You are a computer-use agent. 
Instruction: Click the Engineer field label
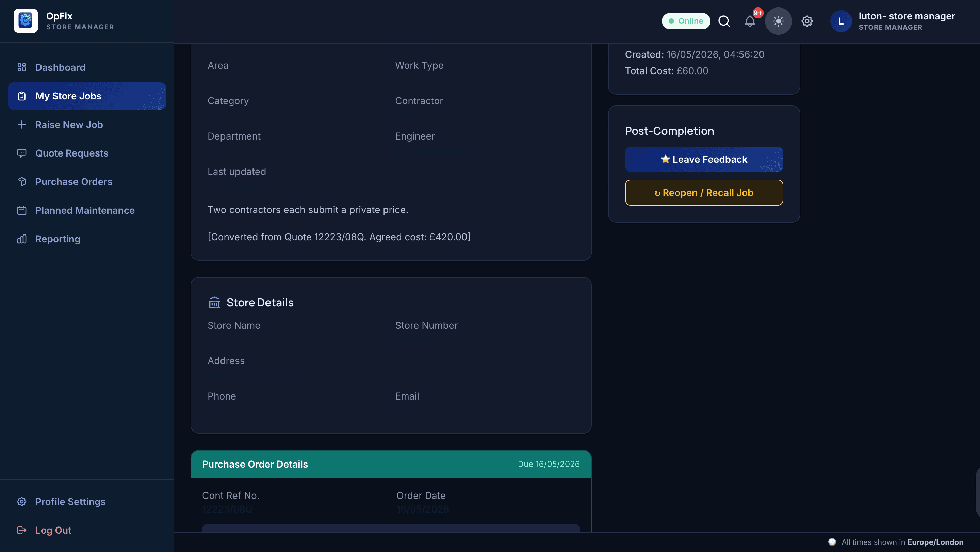tap(415, 136)
